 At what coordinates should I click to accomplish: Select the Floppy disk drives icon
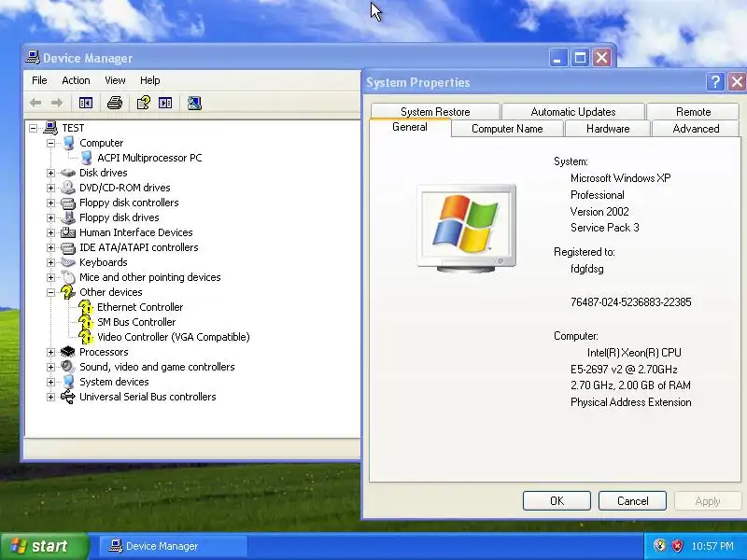pos(68,217)
